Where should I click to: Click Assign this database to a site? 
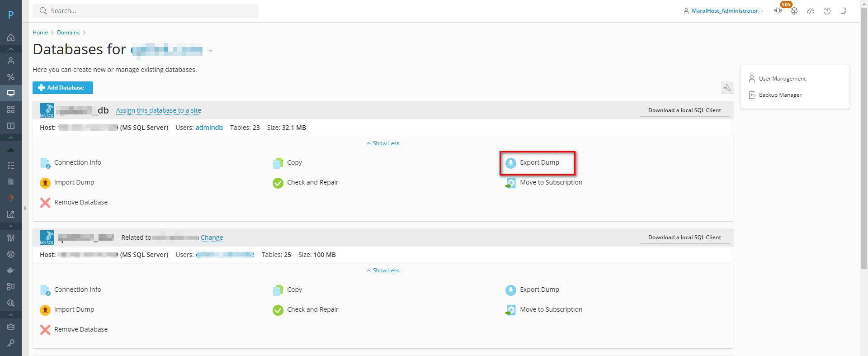click(x=159, y=110)
